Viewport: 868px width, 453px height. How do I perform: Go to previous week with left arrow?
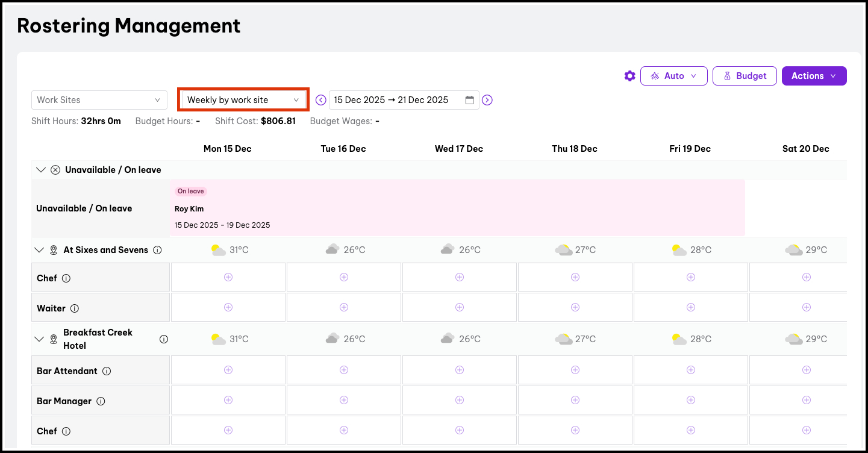pyautogui.click(x=321, y=100)
